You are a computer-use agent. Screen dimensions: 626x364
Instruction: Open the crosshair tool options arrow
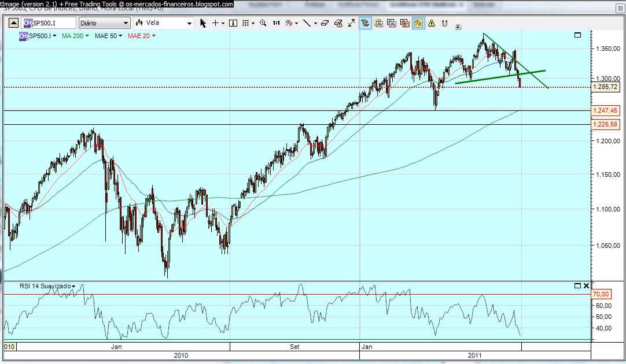223,24
